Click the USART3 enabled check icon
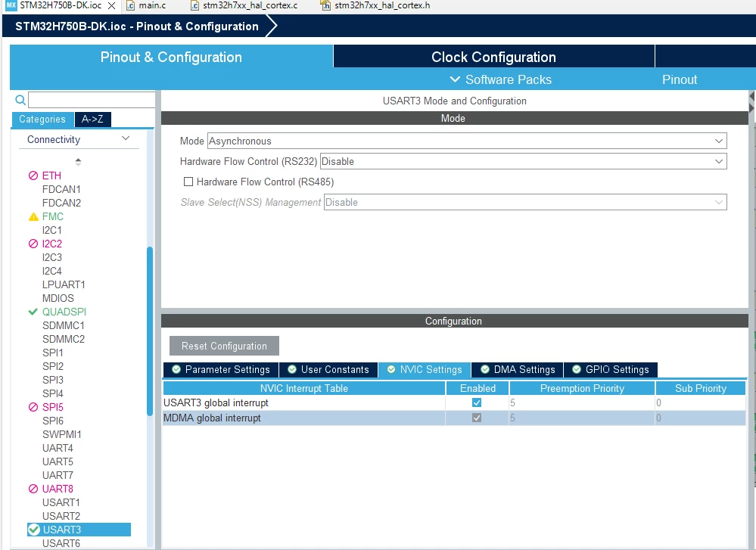 click(x=34, y=530)
